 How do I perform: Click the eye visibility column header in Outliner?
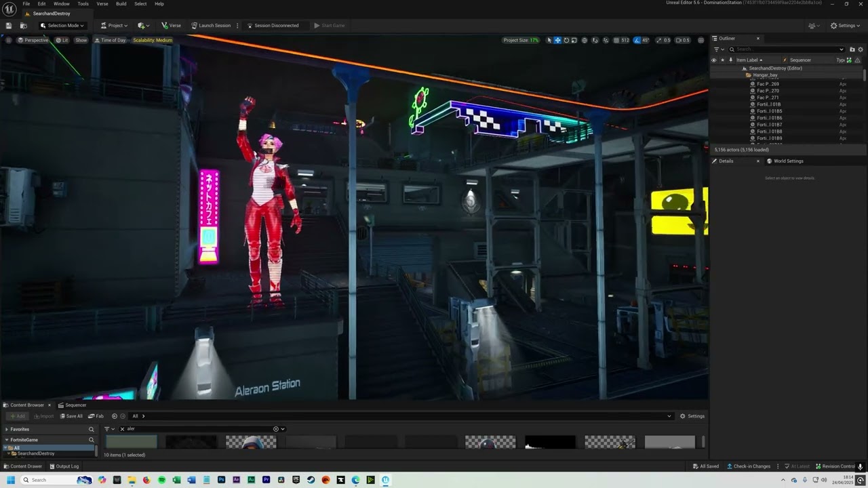point(713,60)
